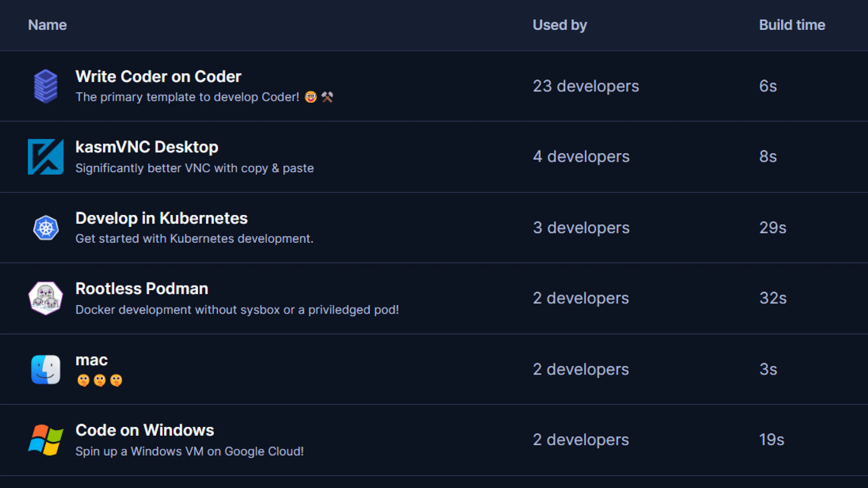Click description 'The primary template to develop Coder!'
The width and height of the screenshot is (868, 488).
pos(187,97)
